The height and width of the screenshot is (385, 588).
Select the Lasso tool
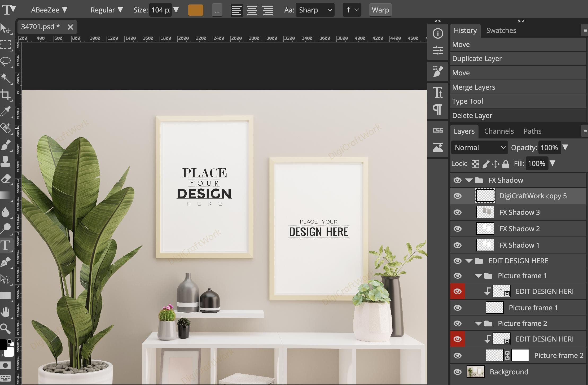pos(6,62)
